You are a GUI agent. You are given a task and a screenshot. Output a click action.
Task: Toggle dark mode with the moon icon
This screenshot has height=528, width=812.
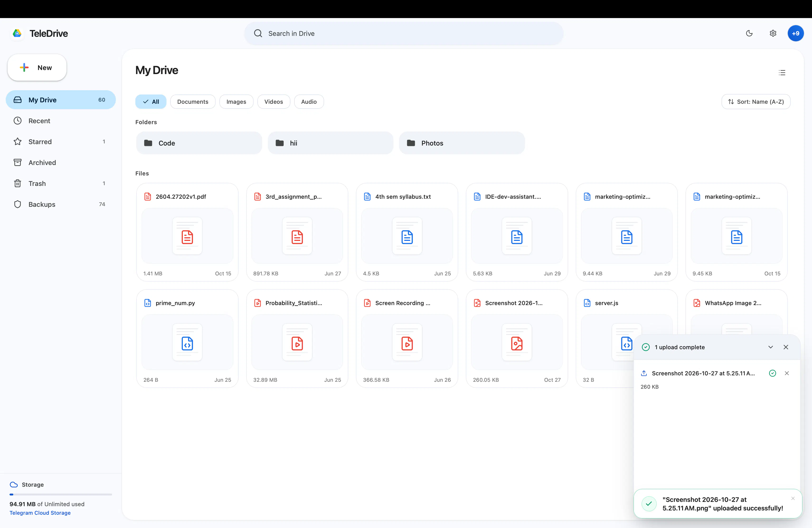coord(749,33)
